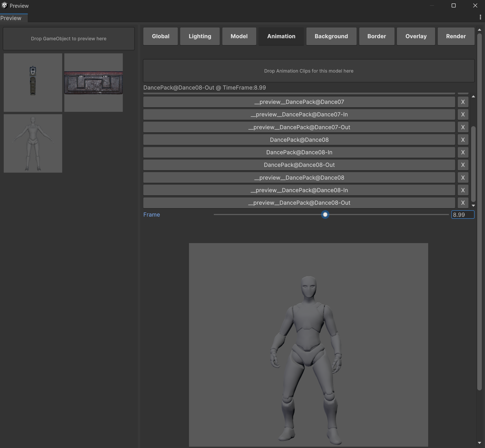The image size is (485, 448).
Task: Select the __preview__DancePack@Dance07-In clip
Action: coord(299,114)
